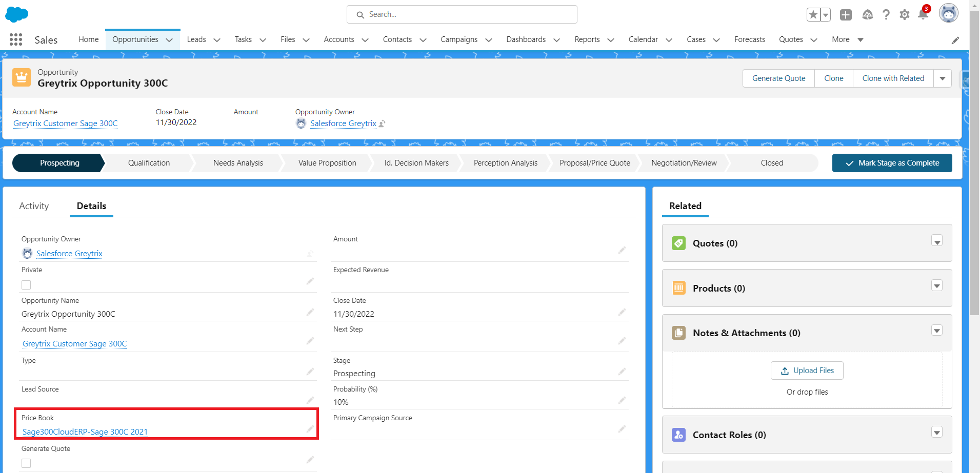Open the Setup gear icon

[x=905, y=15]
